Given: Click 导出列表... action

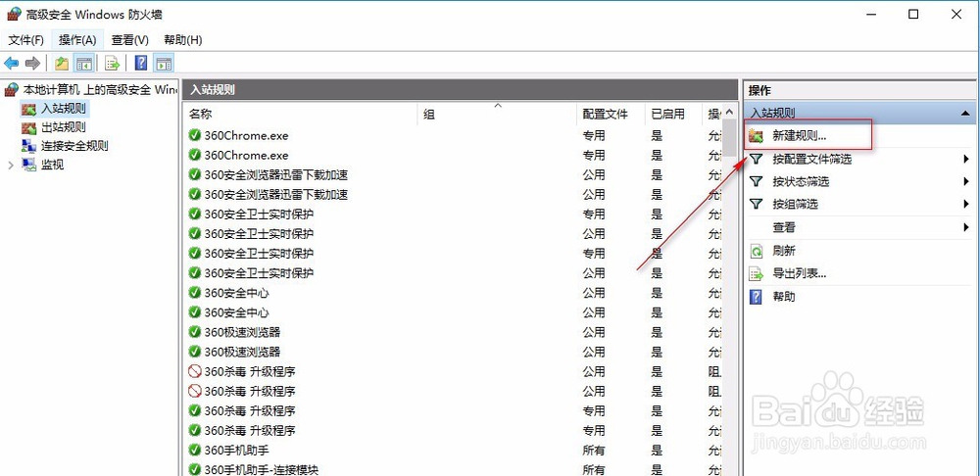Looking at the screenshot, I should click(800, 273).
